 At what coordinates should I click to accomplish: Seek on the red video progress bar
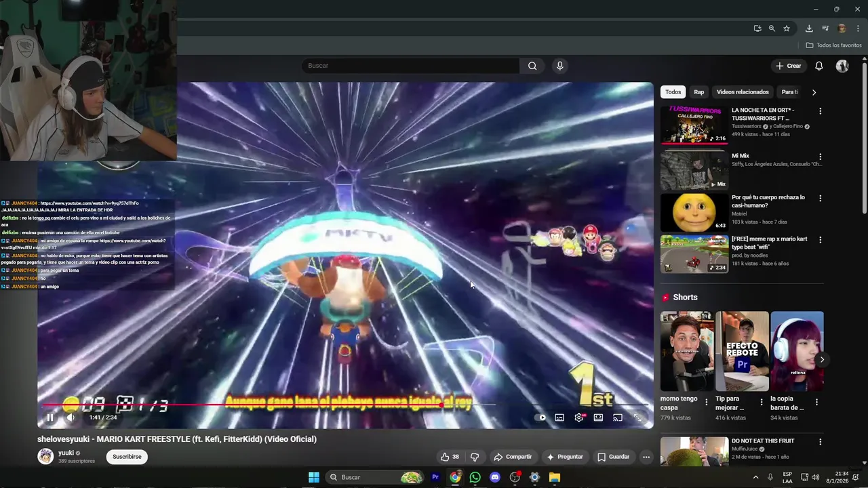345,405
